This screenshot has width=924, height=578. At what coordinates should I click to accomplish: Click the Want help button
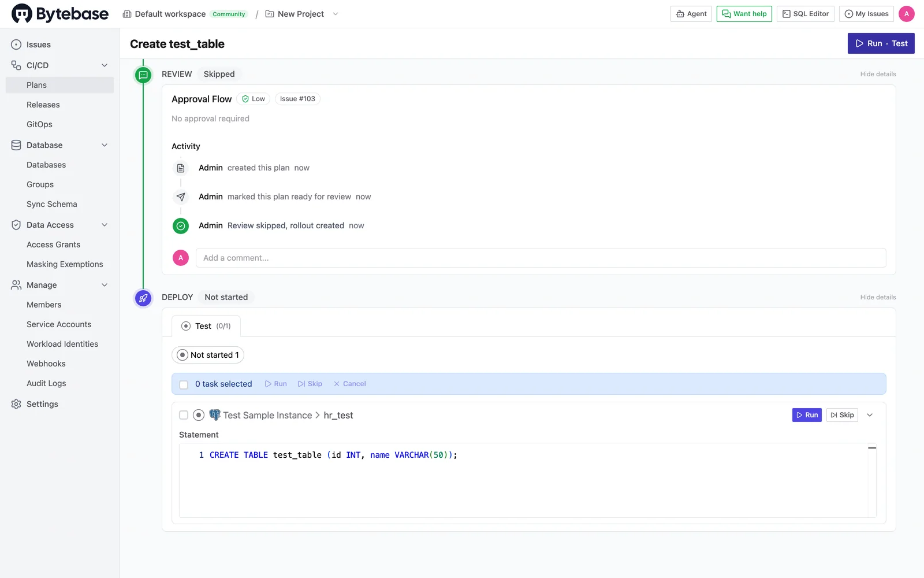click(744, 14)
